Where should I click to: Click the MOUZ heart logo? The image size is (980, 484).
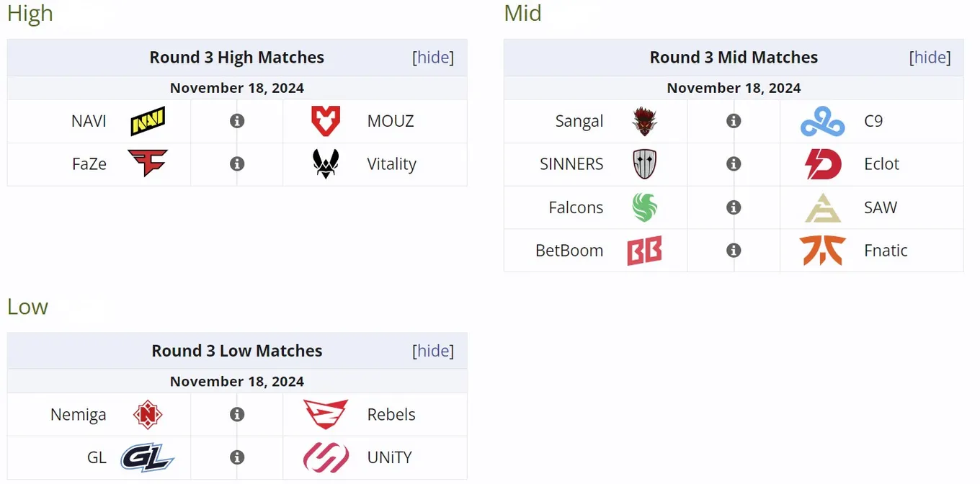tap(326, 121)
